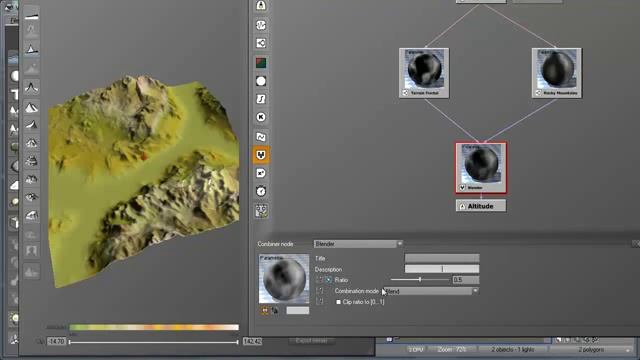This screenshot has height=360, width=640.
Task: Toggle the connect-parameter icon beside Ratio label
Action: (x=329, y=280)
